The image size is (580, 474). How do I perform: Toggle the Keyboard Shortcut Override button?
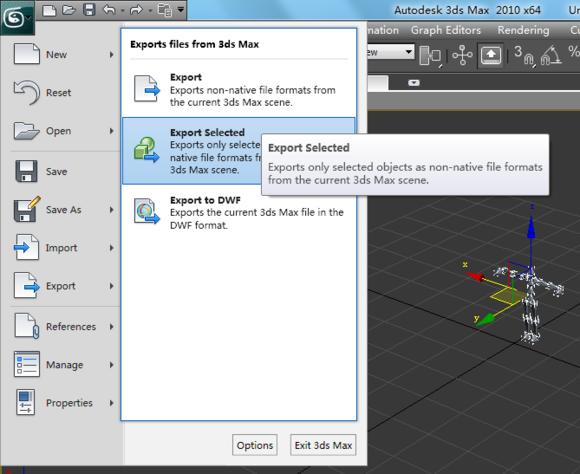pyautogui.click(x=491, y=55)
